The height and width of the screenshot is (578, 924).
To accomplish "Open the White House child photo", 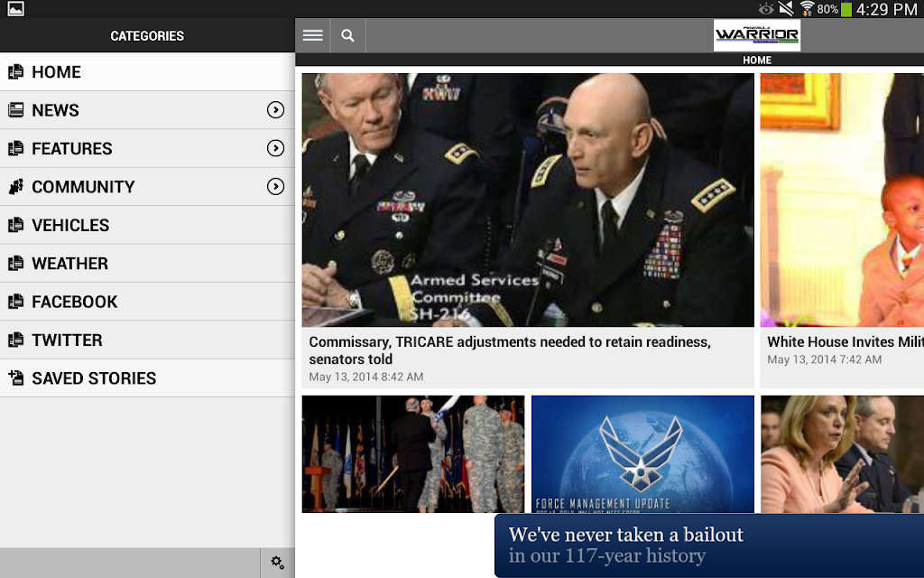I will [842, 200].
